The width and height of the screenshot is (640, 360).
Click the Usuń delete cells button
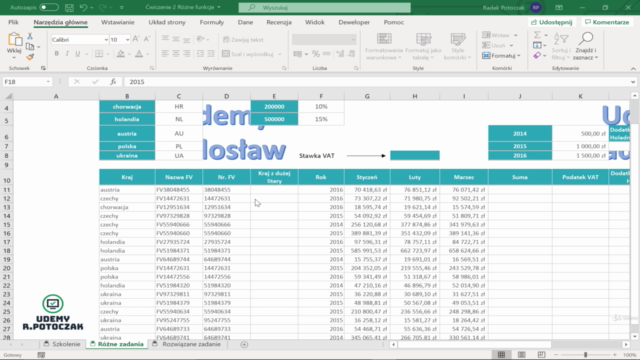[494, 45]
